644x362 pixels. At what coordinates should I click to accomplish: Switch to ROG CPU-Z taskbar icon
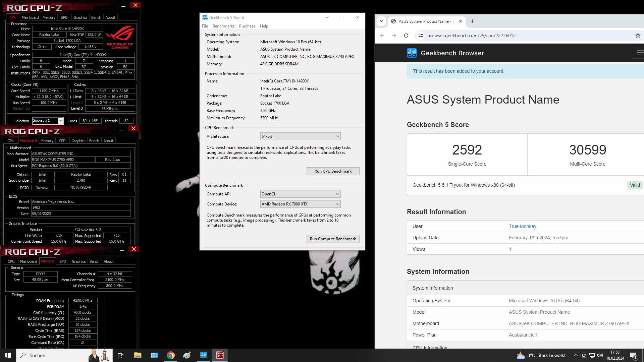pos(220,355)
